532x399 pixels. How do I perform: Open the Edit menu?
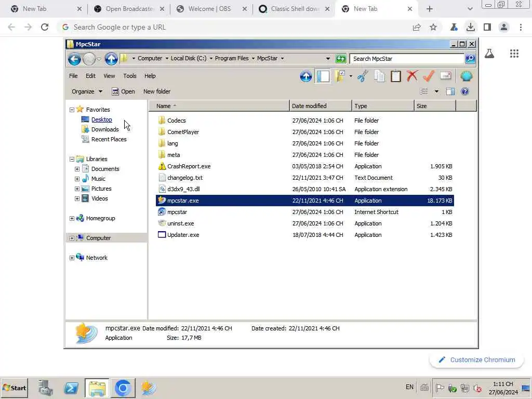(90, 76)
